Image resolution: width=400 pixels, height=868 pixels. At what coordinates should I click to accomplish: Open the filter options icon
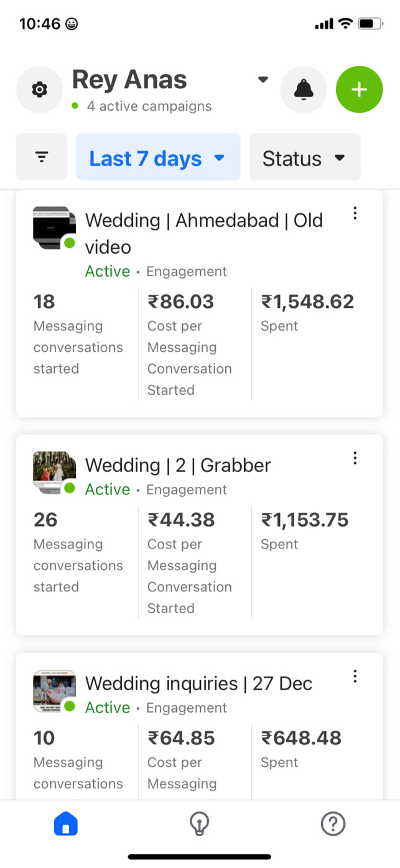coord(42,157)
